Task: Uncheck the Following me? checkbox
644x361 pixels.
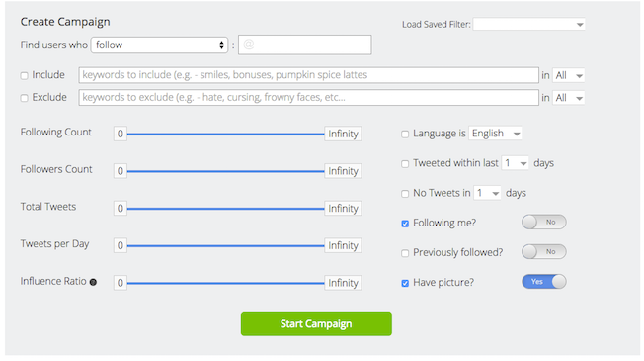Action: point(405,224)
